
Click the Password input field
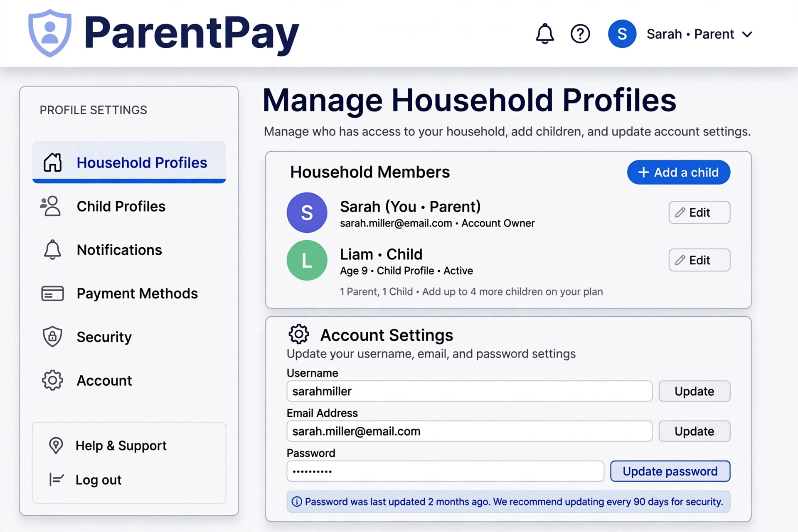445,471
